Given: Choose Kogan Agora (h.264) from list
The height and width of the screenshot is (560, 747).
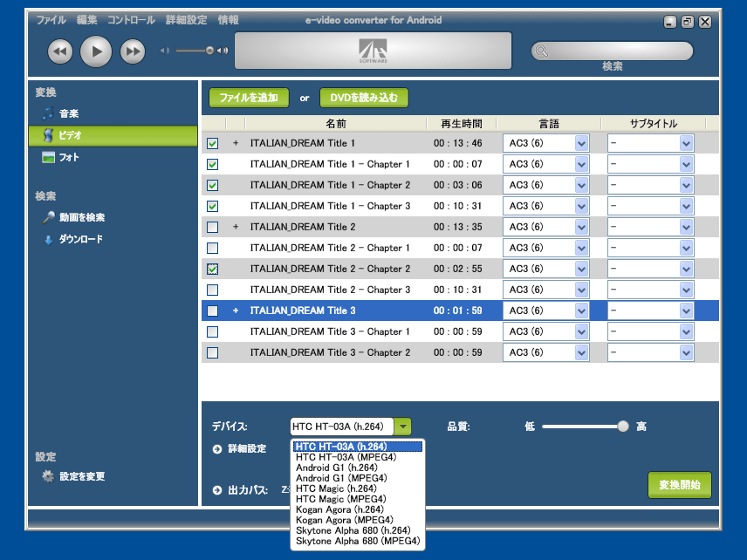Looking at the screenshot, I should (x=339, y=509).
